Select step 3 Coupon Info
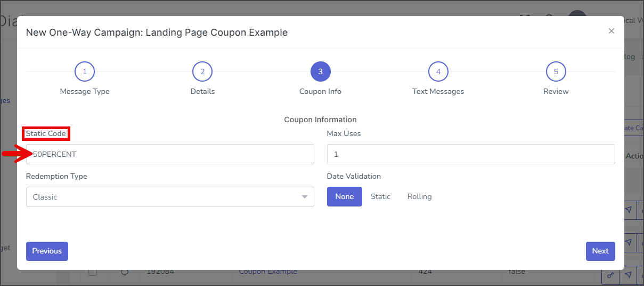644x286 pixels. (x=321, y=71)
